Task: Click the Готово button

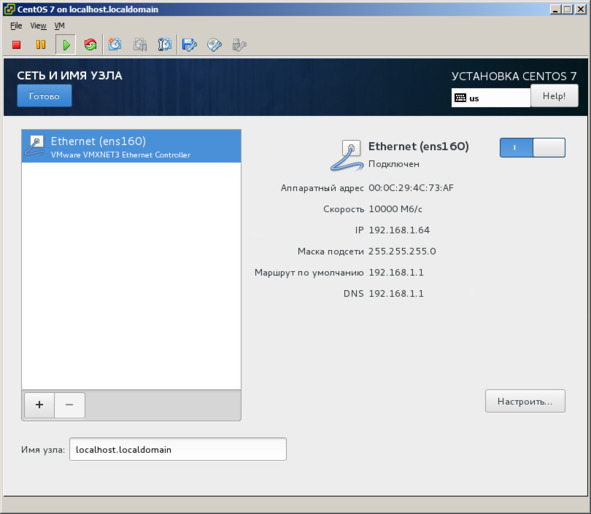Action: tap(44, 96)
